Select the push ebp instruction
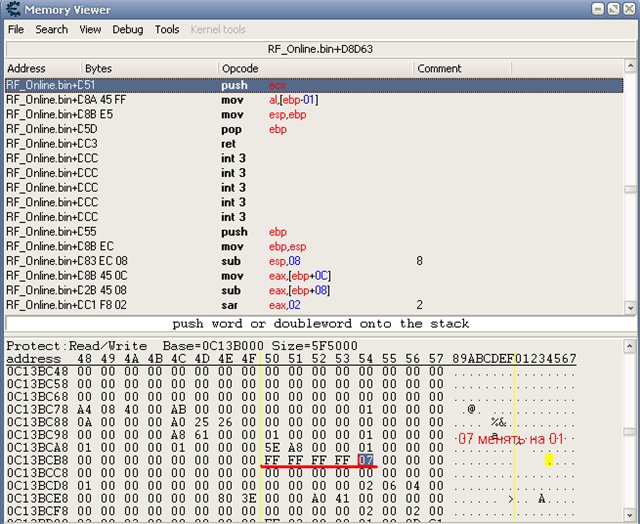This screenshot has height=524, width=640. click(314, 232)
